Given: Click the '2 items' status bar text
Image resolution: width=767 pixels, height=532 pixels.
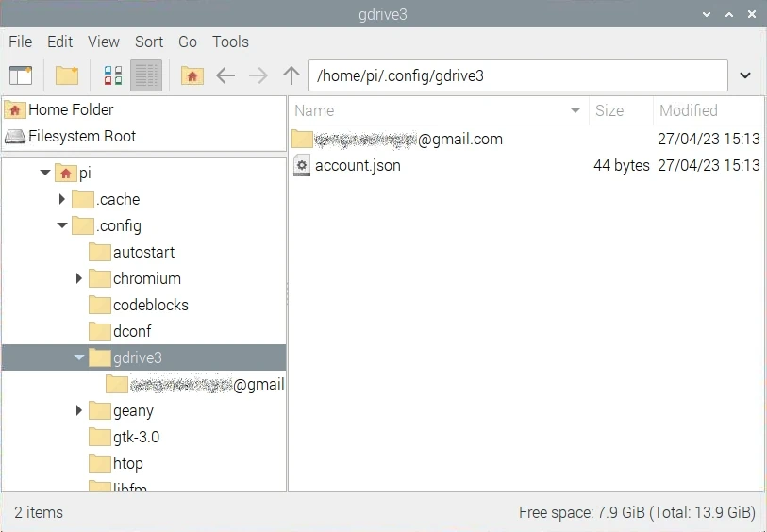Looking at the screenshot, I should point(39,512).
